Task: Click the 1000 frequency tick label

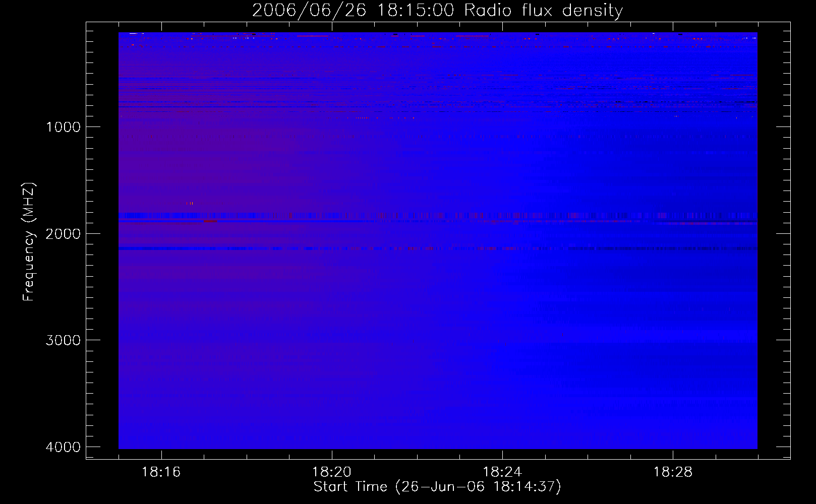Action: 63,127
